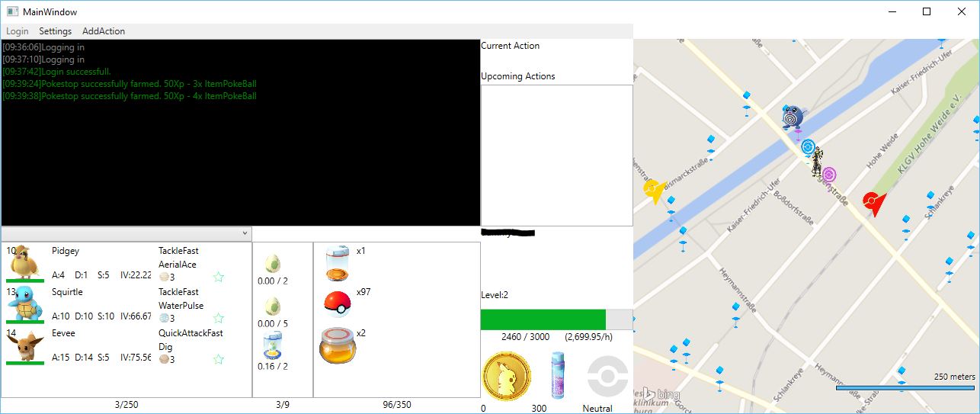Open the AddAction menu
Image resolution: width=980 pixels, height=414 pixels.
tap(104, 31)
